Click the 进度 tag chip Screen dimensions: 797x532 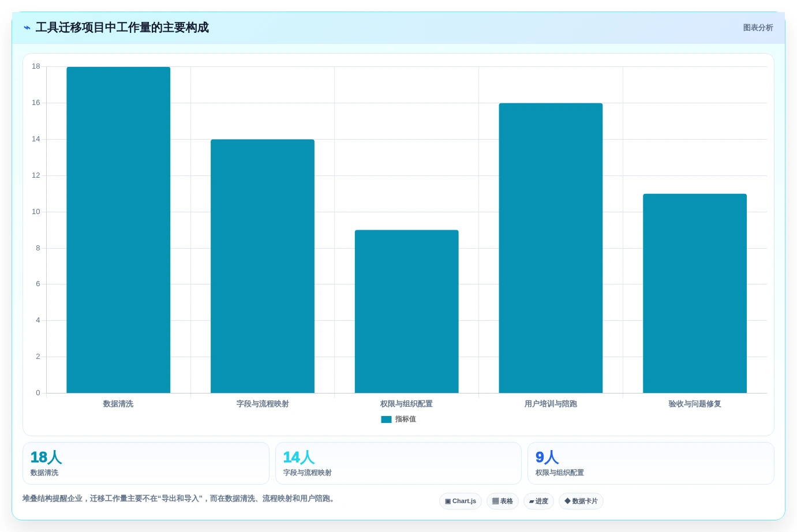(538, 501)
